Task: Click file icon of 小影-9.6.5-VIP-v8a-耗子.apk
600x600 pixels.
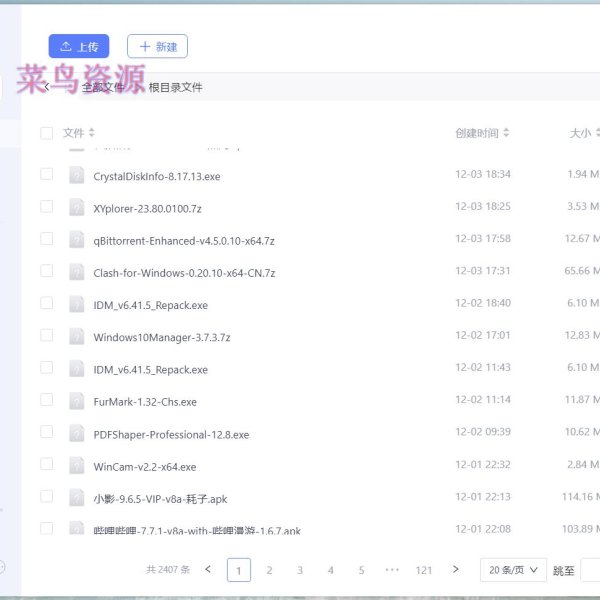Action: (x=77, y=497)
